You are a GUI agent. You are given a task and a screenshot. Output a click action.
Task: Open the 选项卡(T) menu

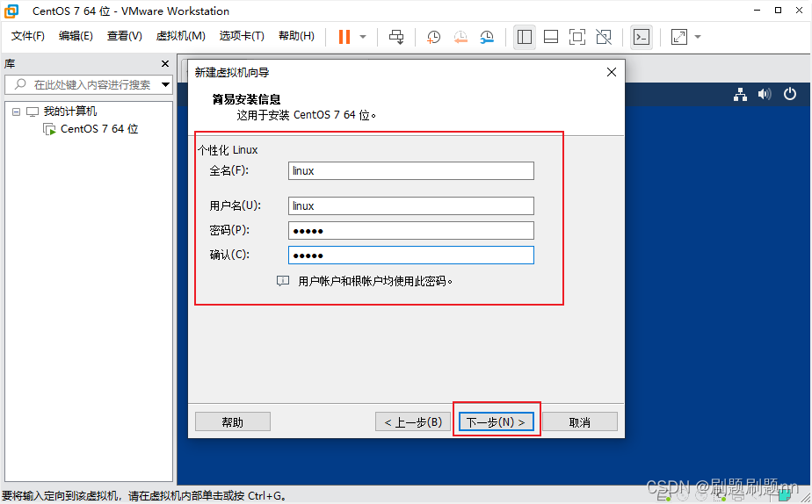click(x=242, y=36)
